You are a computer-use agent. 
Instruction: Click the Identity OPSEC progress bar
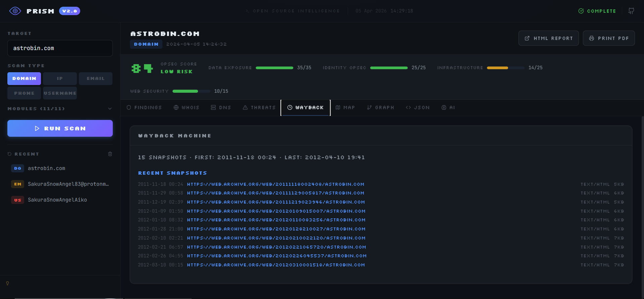pyautogui.click(x=389, y=68)
